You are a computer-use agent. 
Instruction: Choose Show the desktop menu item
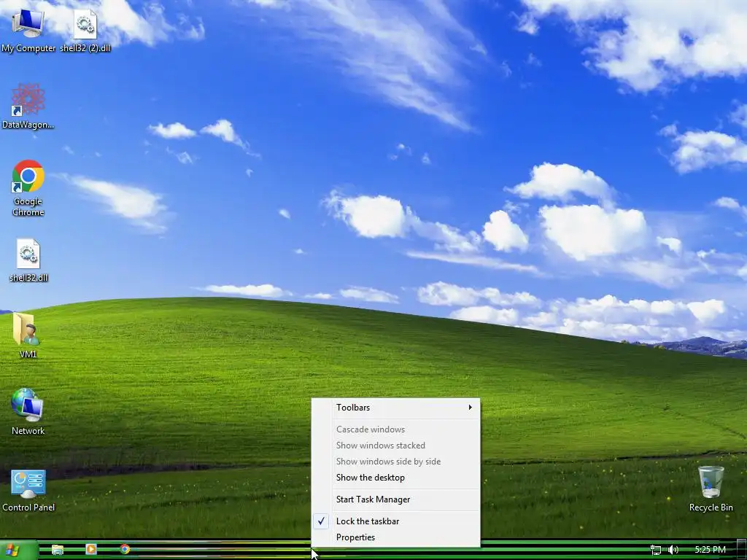pos(395,478)
